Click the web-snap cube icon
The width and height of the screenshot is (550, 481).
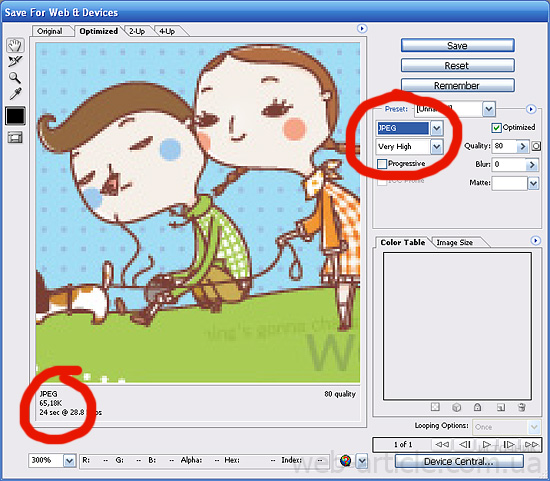pyautogui.click(x=456, y=407)
